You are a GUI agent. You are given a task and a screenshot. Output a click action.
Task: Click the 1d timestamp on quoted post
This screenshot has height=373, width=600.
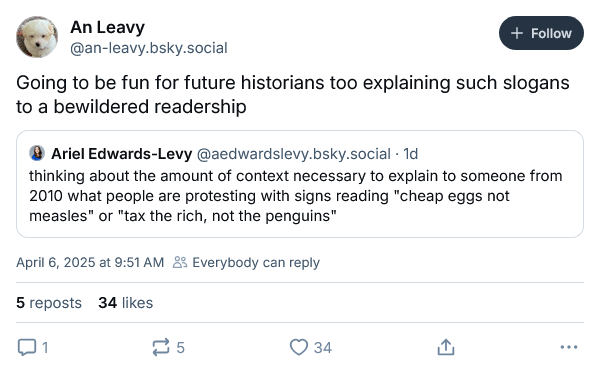pyautogui.click(x=411, y=154)
